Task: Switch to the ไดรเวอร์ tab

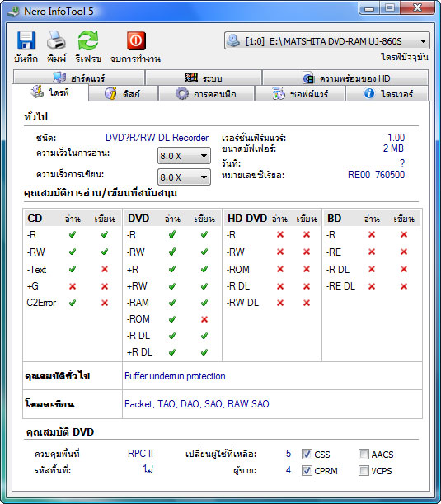Action: (x=387, y=93)
